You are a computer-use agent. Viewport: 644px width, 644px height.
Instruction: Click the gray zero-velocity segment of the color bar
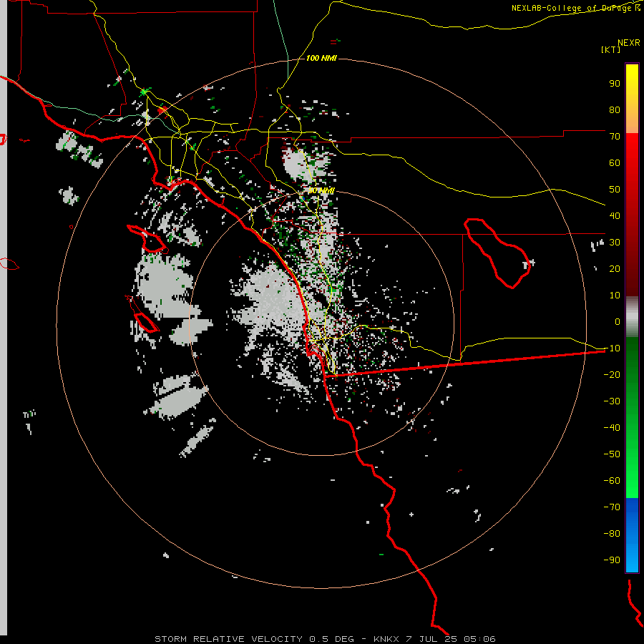tap(632, 317)
